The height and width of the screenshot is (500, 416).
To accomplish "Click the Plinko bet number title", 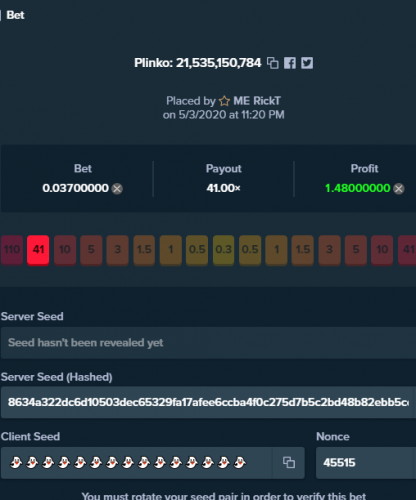I will [197, 63].
